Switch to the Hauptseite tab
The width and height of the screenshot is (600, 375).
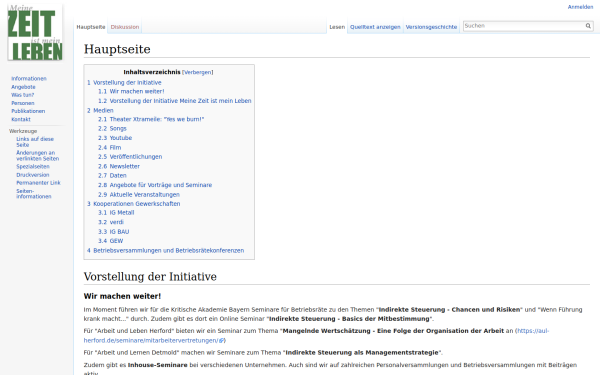pyautogui.click(x=91, y=27)
